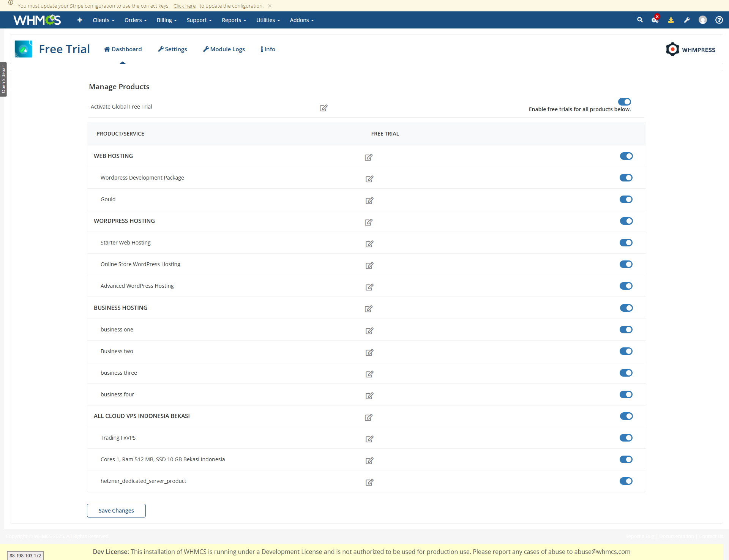Open the Module Logs tab

[224, 49]
